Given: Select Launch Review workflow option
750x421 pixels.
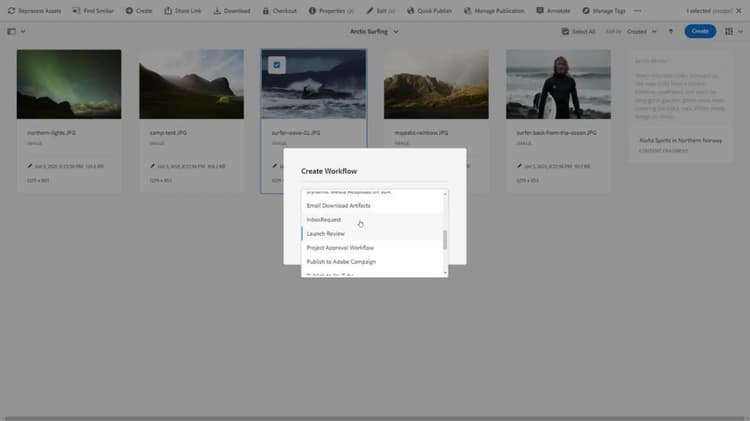Looking at the screenshot, I should tap(372, 233).
